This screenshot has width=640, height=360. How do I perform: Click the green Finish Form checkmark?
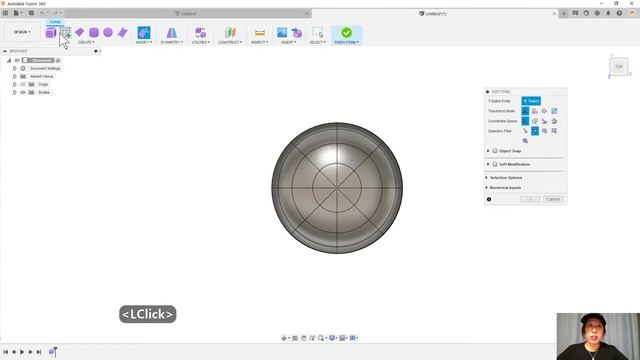point(347,33)
